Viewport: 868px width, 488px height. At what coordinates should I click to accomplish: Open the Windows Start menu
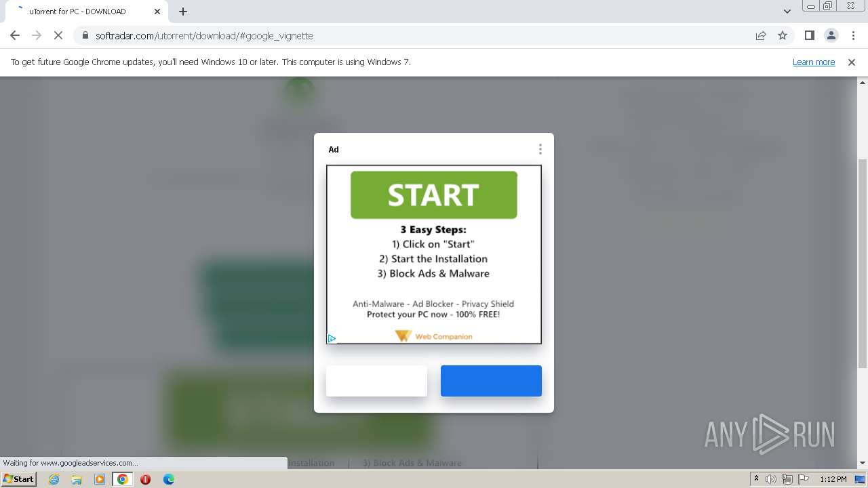(x=18, y=479)
